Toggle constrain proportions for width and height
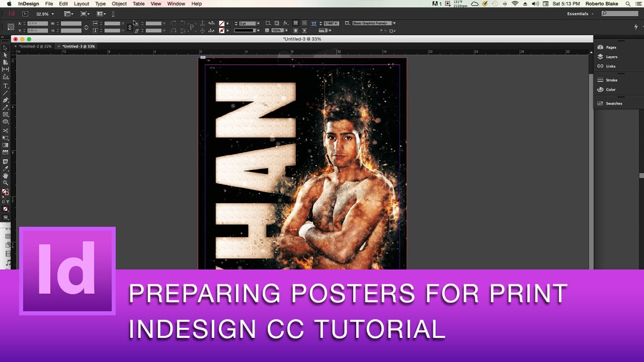 (x=86, y=27)
